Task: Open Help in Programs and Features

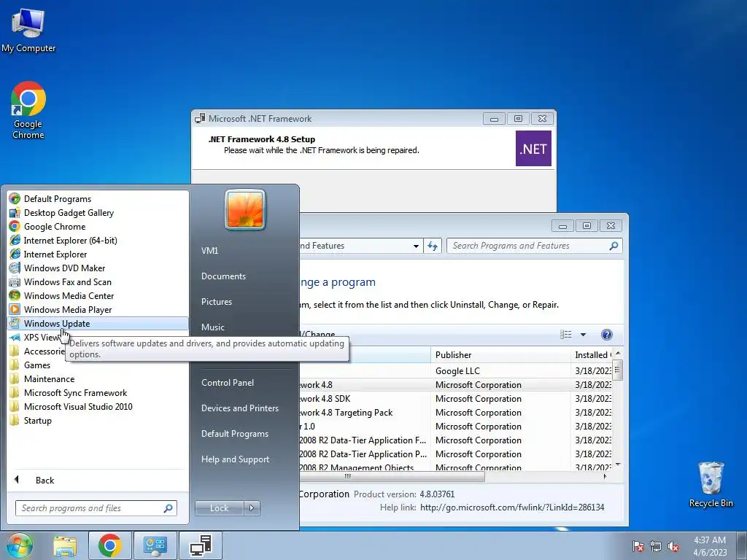Action: [606, 335]
